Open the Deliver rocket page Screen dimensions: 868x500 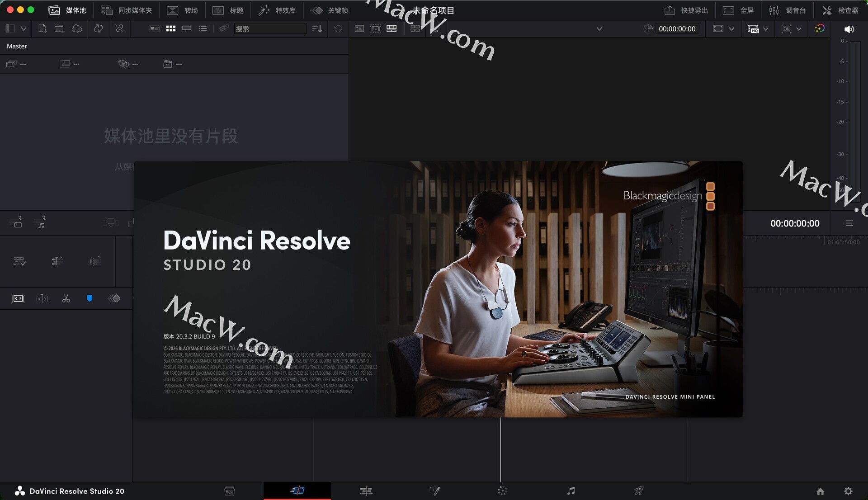point(638,491)
